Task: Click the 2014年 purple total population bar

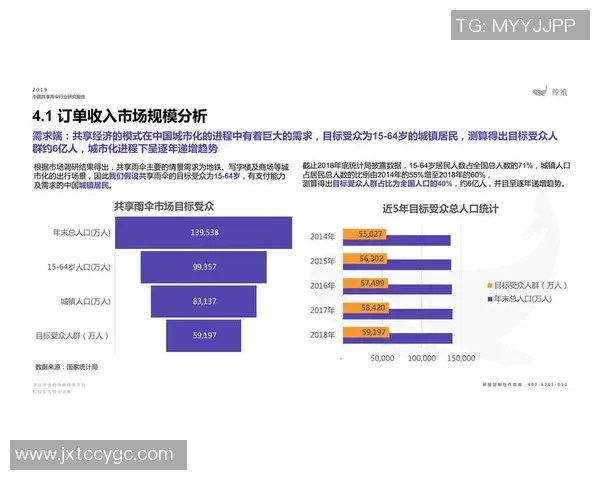Action: 396,242
